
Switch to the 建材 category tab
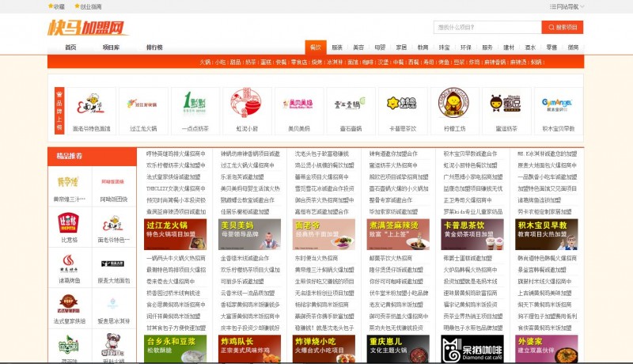pyautogui.click(x=509, y=47)
